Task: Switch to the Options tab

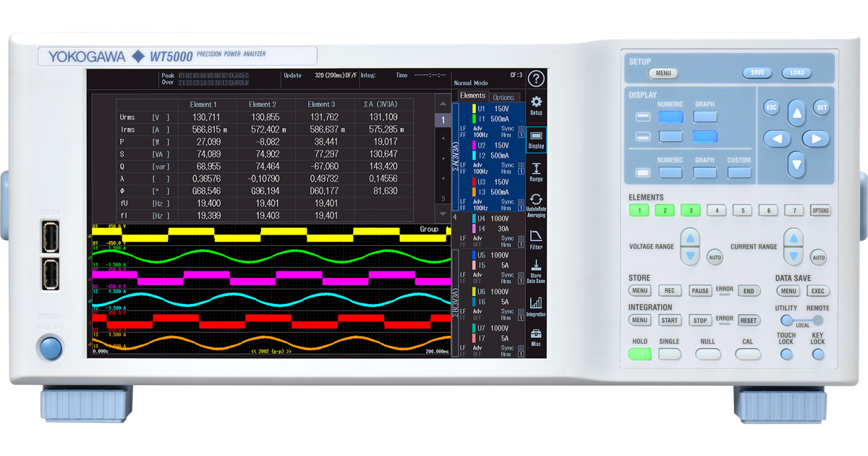Action: [503, 97]
